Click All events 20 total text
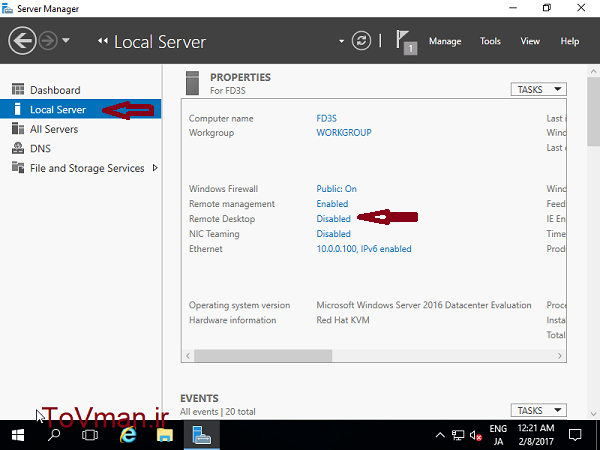This screenshot has height=450, width=600. point(217,412)
